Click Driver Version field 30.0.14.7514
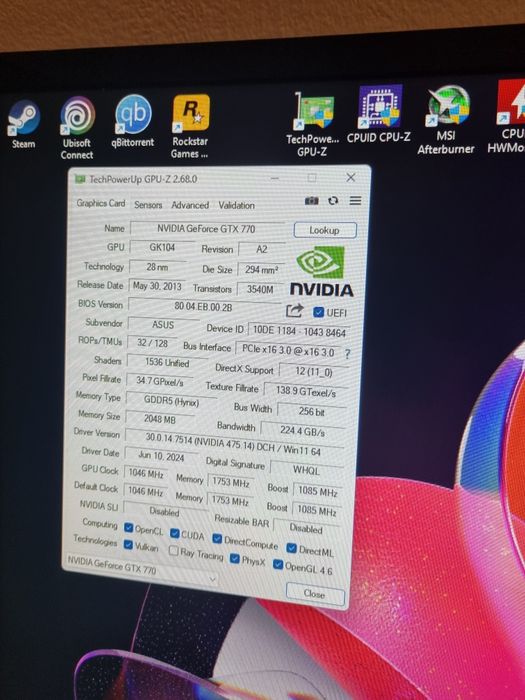This screenshot has height=700, width=525. point(234,444)
